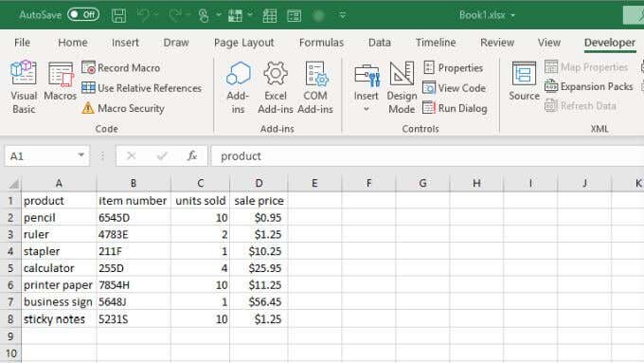The height and width of the screenshot is (363, 644).
Task: Open the View tab
Action: (x=549, y=43)
